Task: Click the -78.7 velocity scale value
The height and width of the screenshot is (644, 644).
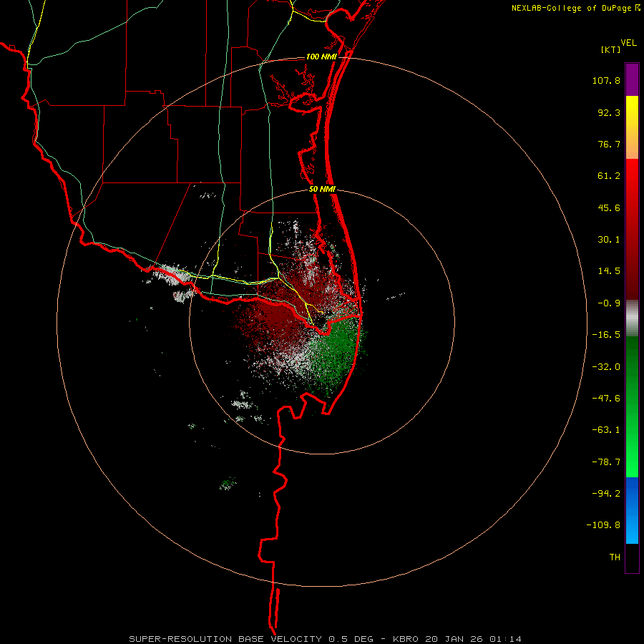Action: pyautogui.click(x=606, y=462)
